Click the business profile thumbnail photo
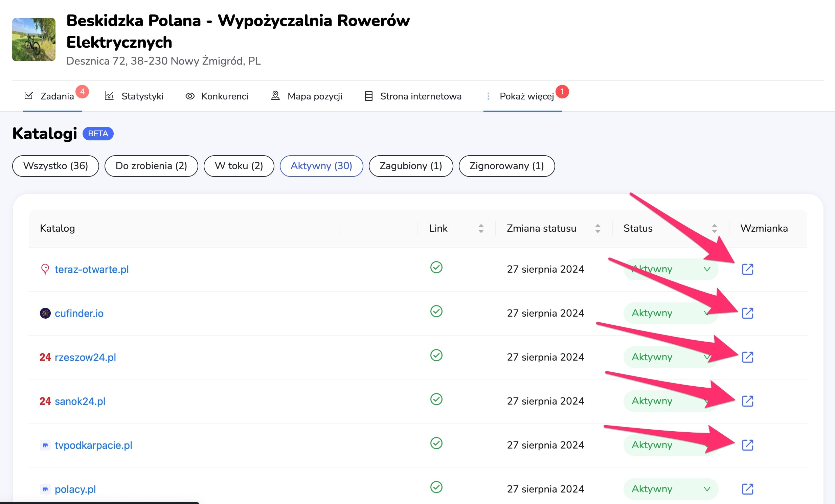The image size is (835, 504). 34,40
